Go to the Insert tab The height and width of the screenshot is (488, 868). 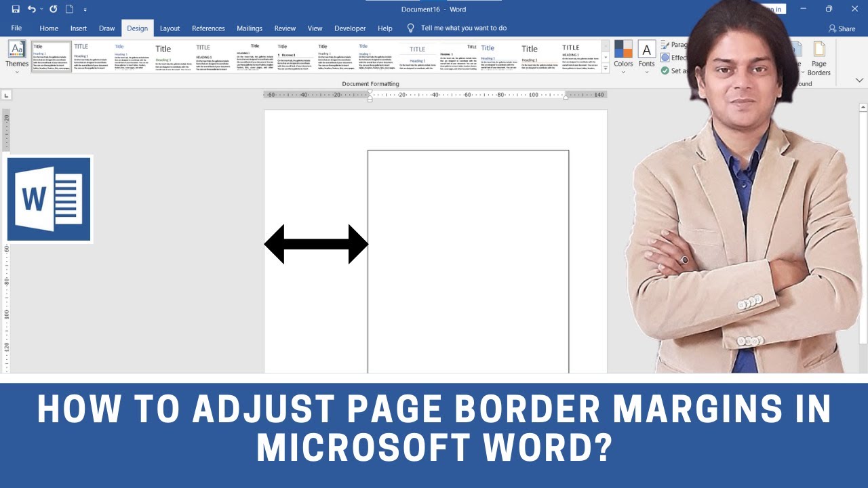[x=79, y=28]
